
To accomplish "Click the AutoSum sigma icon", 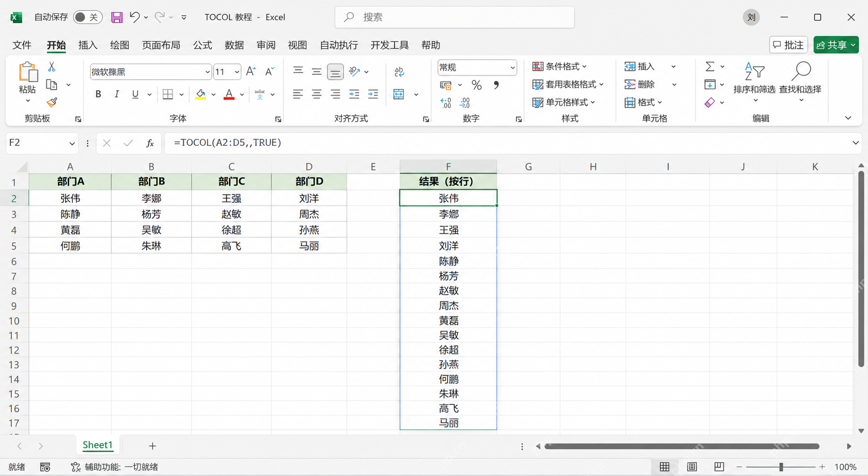I will (x=710, y=67).
